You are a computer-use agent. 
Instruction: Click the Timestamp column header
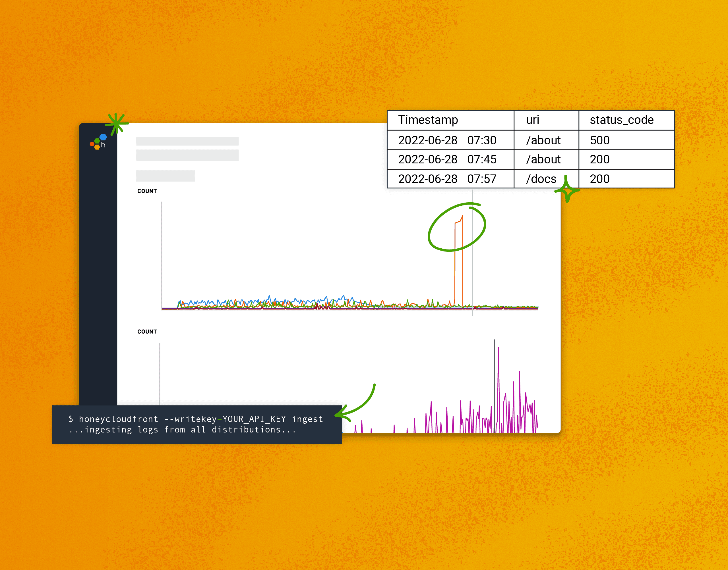[x=428, y=120]
